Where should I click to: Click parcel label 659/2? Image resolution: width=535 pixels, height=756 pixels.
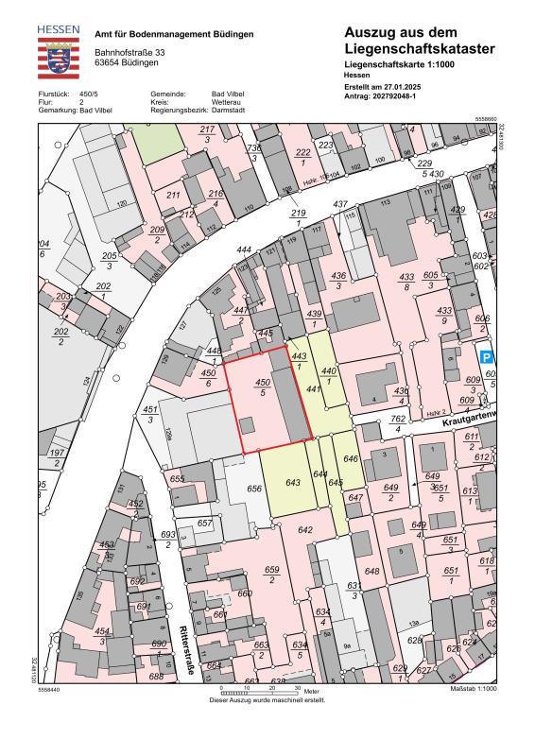[x=271, y=575]
